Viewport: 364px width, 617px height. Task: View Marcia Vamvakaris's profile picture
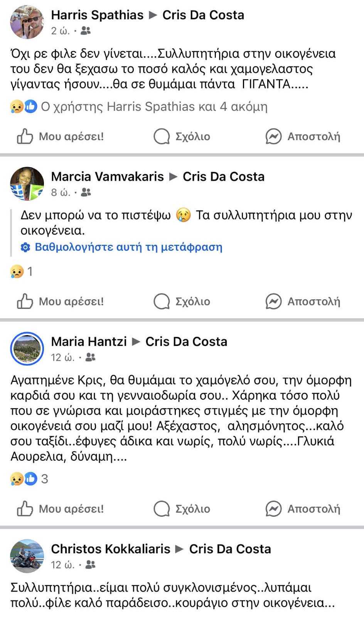click(x=27, y=183)
